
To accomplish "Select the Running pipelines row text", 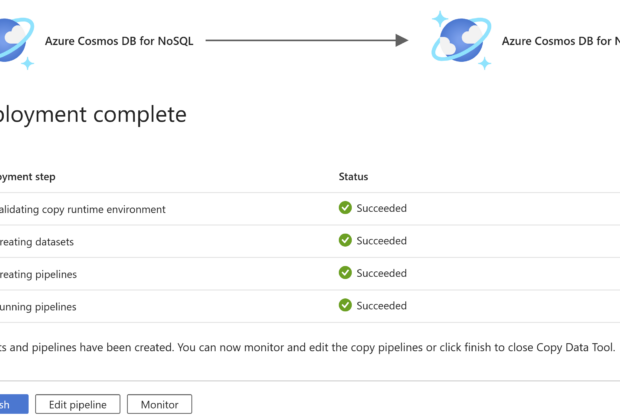I will [x=38, y=307].
